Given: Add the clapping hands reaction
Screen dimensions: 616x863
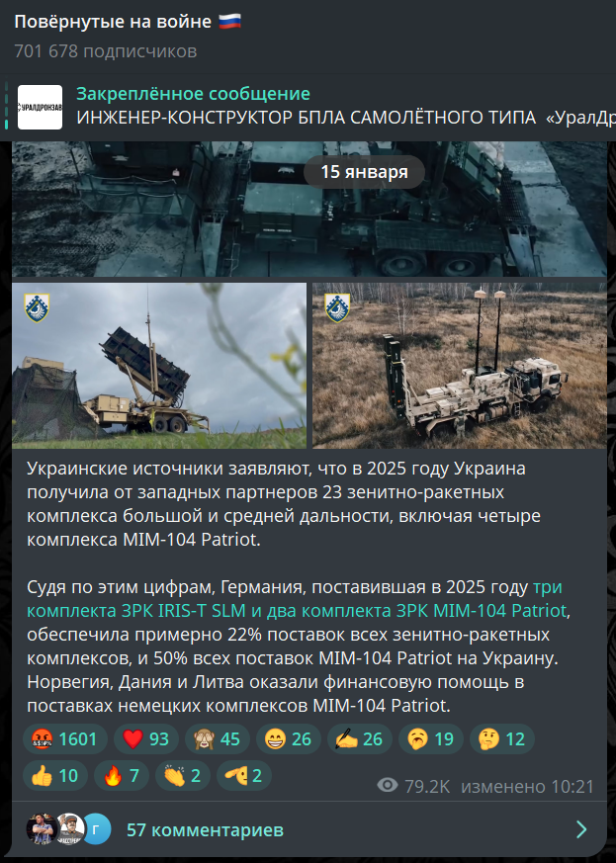Looking at the screenshot, I should point(183,775).
